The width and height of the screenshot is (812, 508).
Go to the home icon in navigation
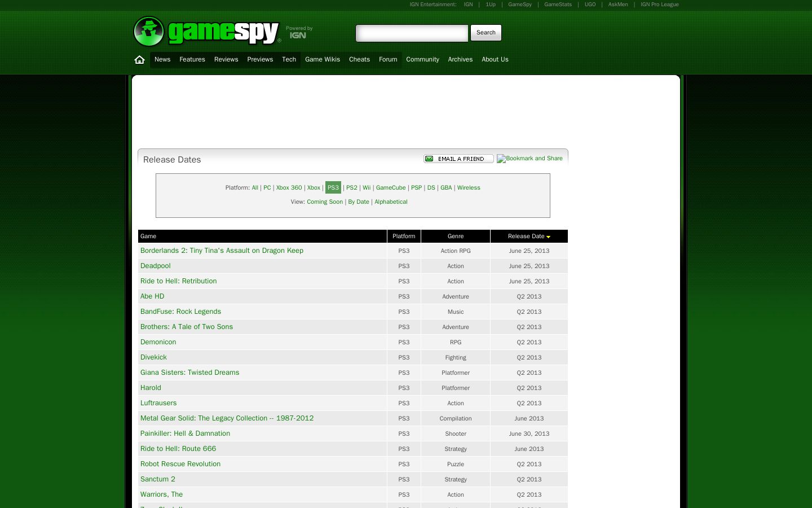click(x=140, y=60)
